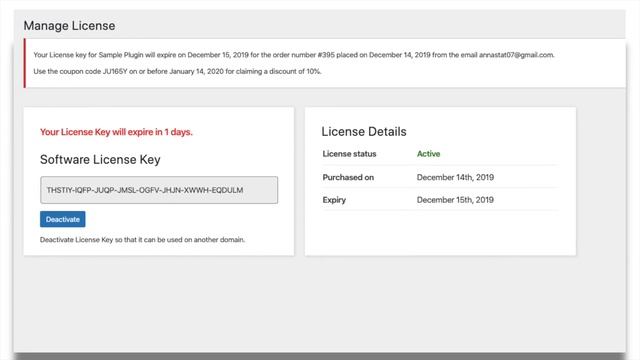Click the 'Purchased on' label

[x=348, y=177]
